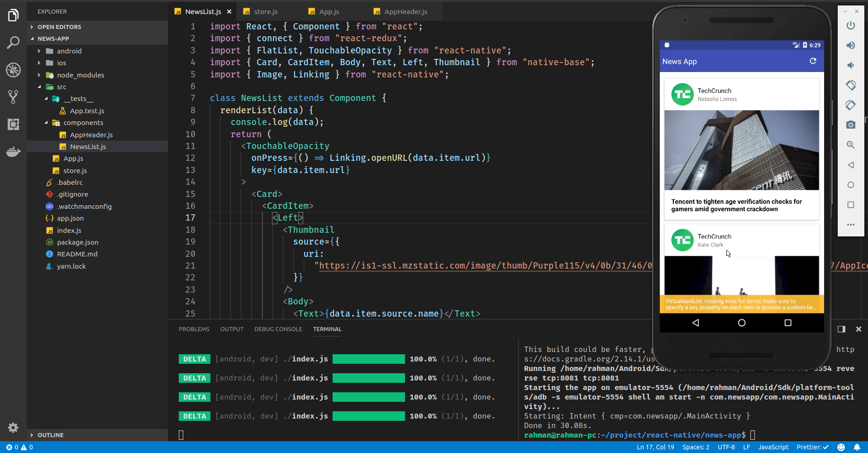
Task: Close the NewsList.js tab
Action: point(229,12)
